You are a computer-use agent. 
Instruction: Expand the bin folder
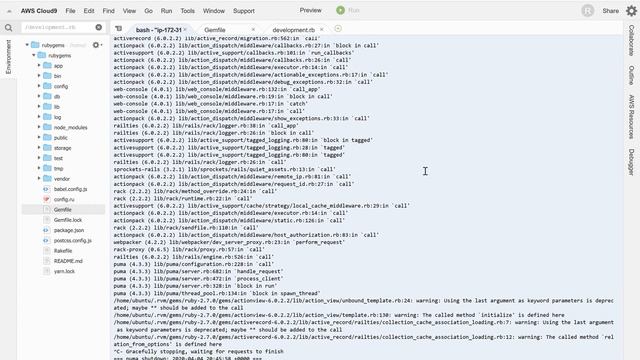coord(39,76)
